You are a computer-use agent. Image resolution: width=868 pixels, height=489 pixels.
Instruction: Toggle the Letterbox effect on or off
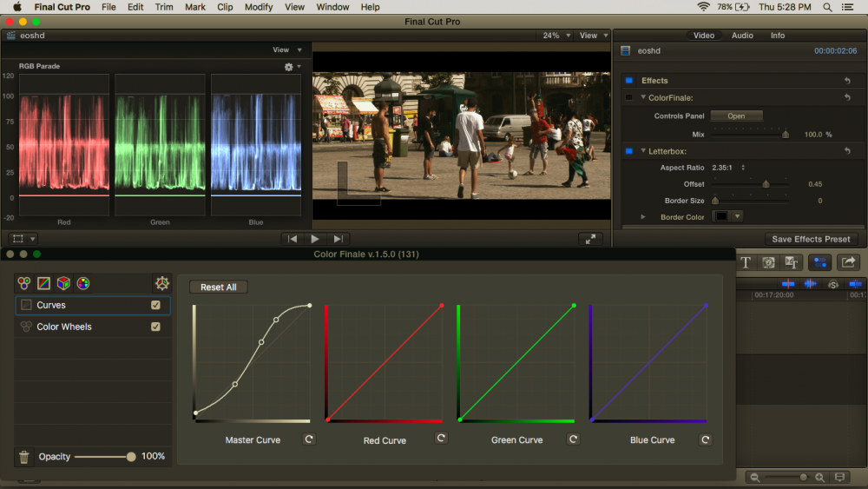pyautogui.click(x=628, y=151)
